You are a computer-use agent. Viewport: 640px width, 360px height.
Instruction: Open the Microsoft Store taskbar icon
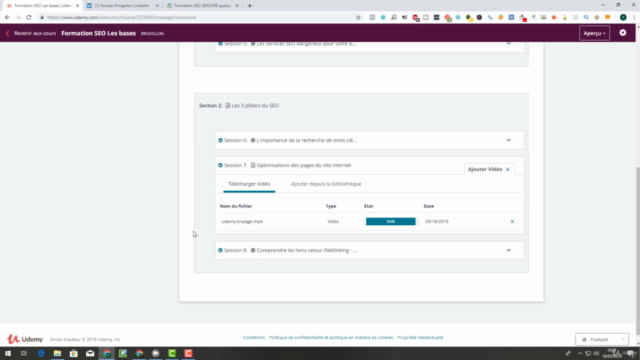click(x=73, y=353)
